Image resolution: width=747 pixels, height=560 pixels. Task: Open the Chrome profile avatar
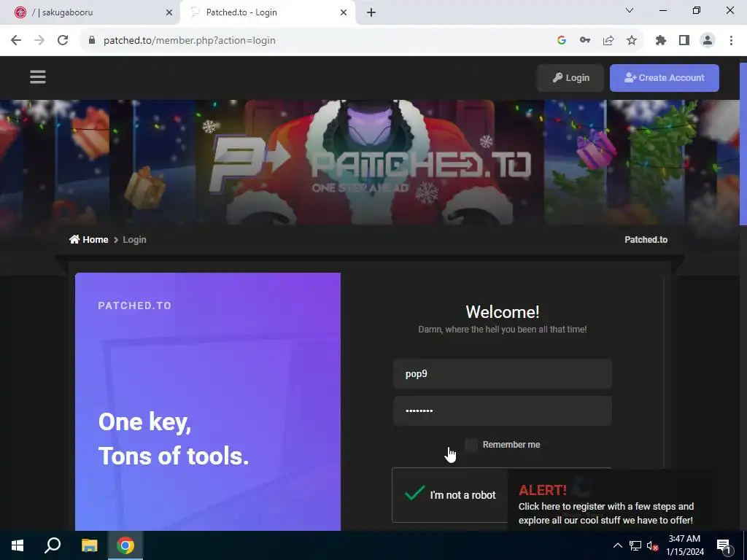click(x=708, y=41)
